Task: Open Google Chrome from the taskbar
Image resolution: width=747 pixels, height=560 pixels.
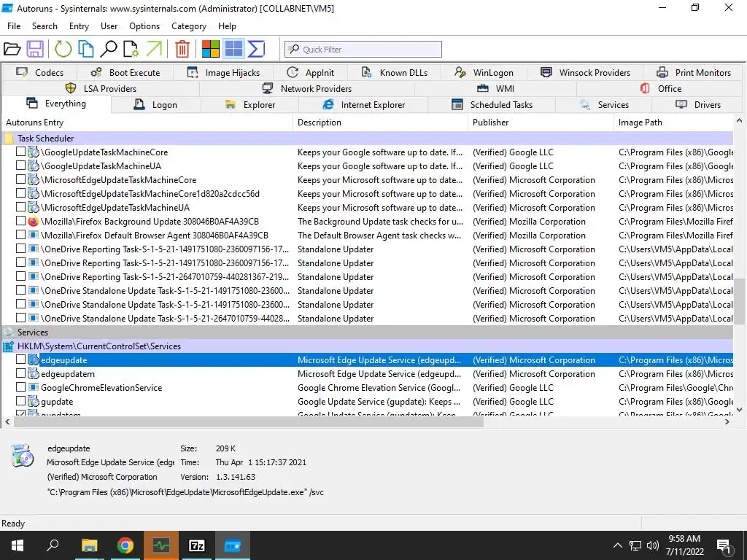Action: tap(125, 545)
